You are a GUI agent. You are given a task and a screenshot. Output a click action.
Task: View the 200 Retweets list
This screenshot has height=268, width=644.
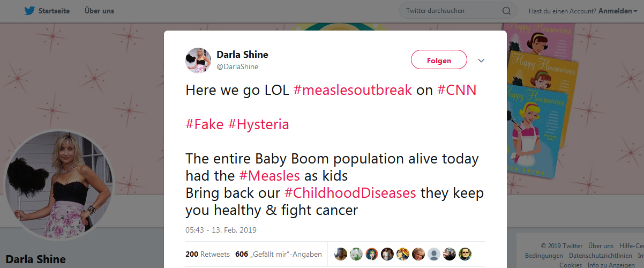[x=207, y=254]
